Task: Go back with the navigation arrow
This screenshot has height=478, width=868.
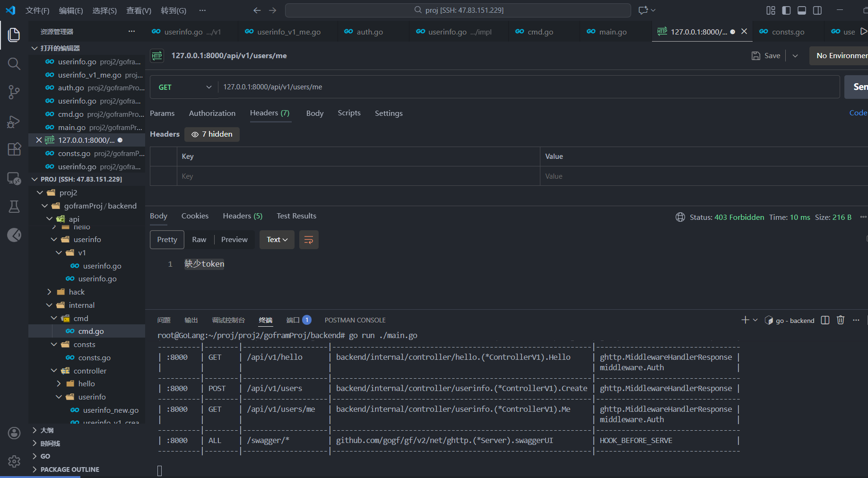Action: pos(257,10)
